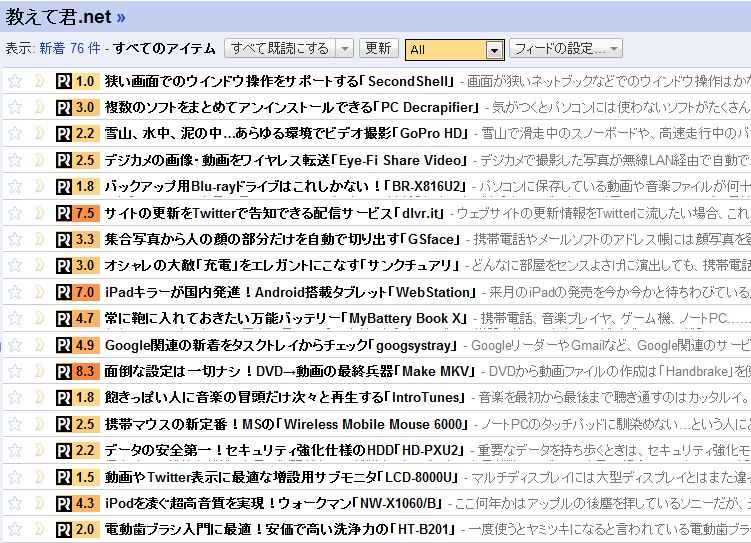This screenshot has height=543, width=751.
Task: Open the サンクチュアリ charging article title
Action: pyautogui.click(x=282, y=265)
